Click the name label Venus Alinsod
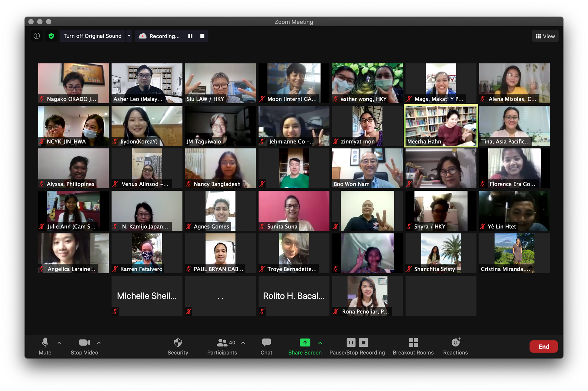The width and height of the screenshot is (588, 391). tap(145, 184)
